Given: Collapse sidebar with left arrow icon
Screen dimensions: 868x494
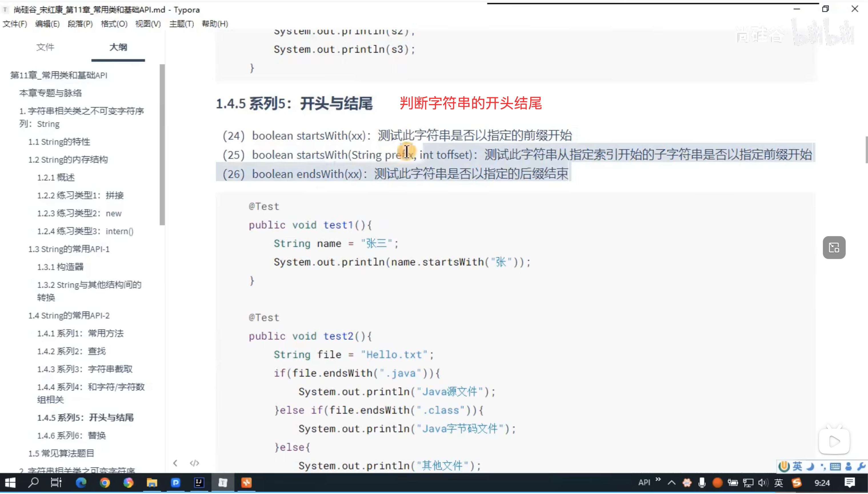Looking at the screenshot, I should tap(175, 463).
